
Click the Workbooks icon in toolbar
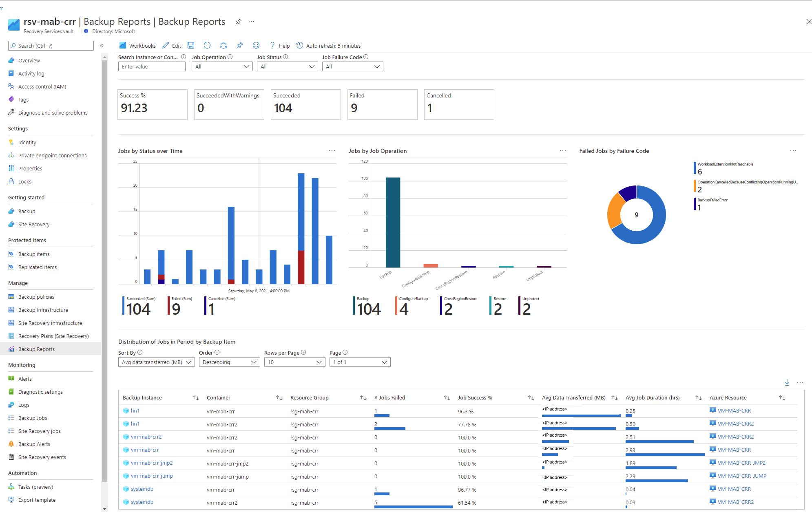pyautogui.click(x=123, y=45)
